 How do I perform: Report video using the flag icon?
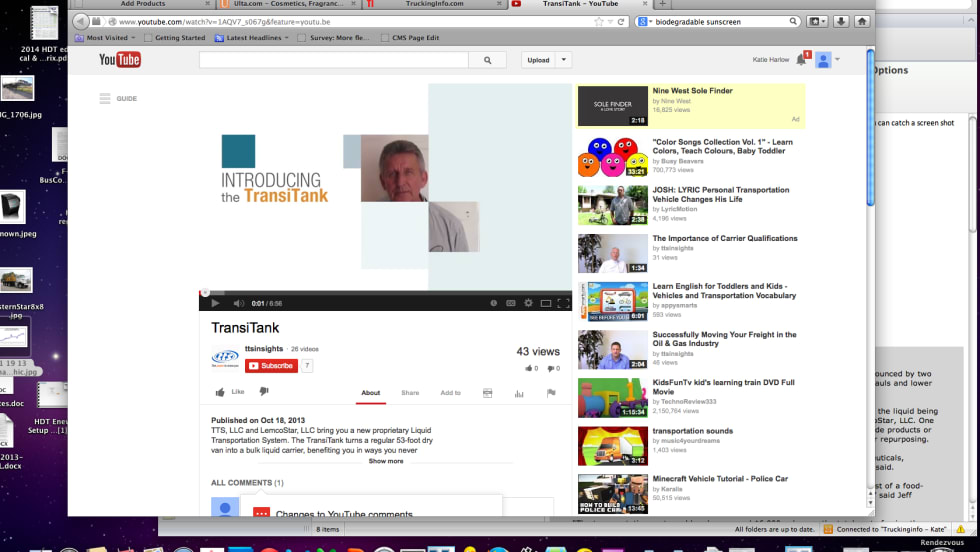coord(551,393)
